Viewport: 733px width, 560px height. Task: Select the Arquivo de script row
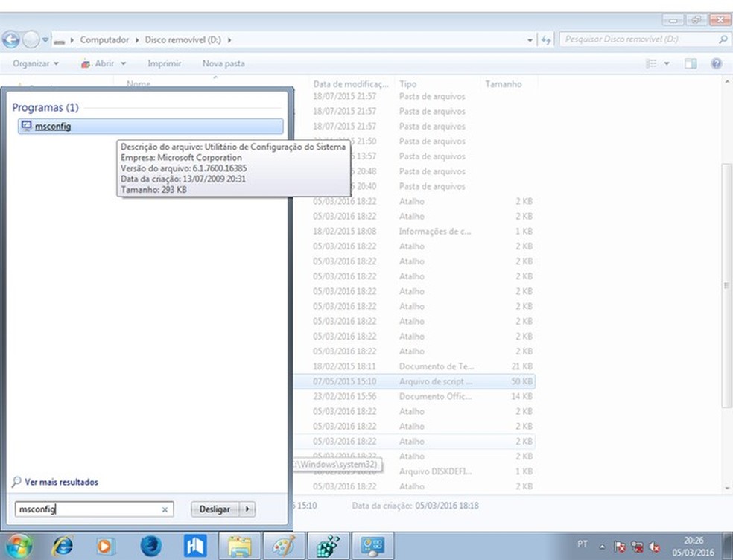pyautogui.click(x=414, y=381)
